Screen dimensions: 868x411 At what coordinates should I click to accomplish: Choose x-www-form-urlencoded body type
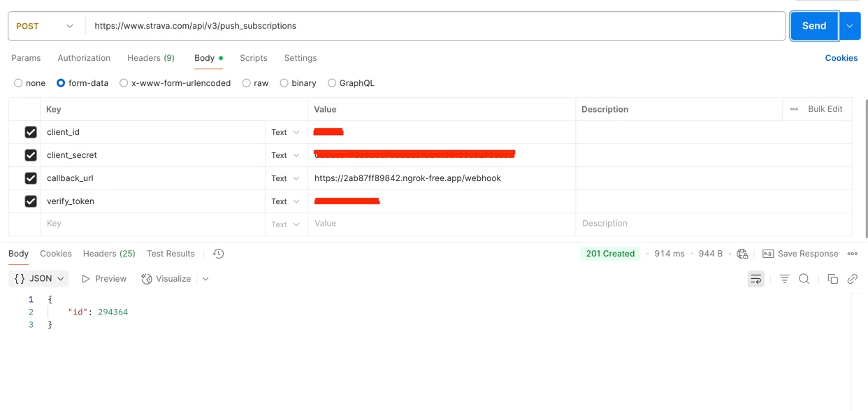coord(124,83)
